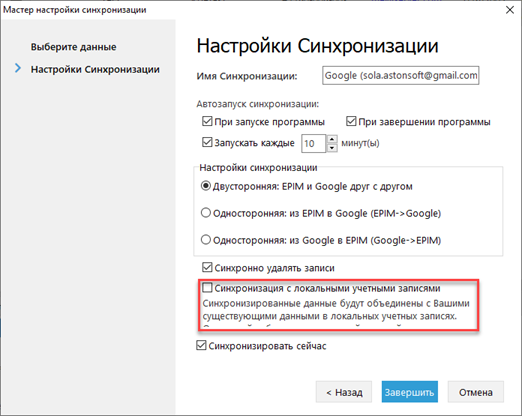Go back with the '< Назад' button

point(344,392)
